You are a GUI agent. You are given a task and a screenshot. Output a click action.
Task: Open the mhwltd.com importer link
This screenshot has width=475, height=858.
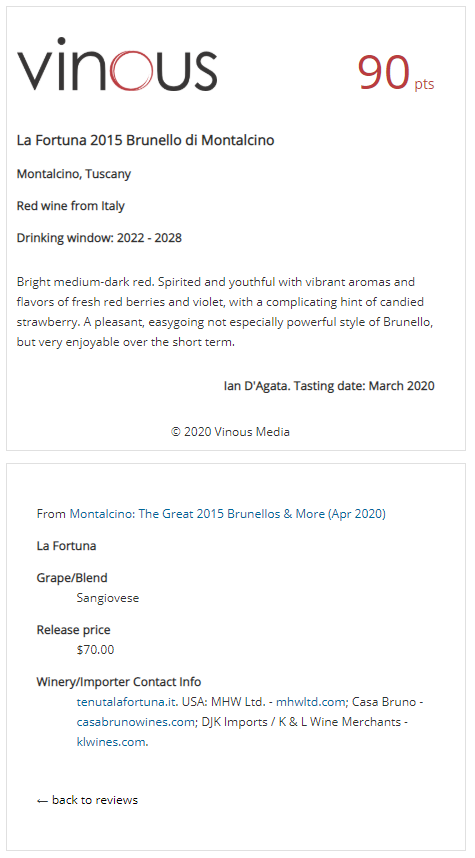coord(311,702)
